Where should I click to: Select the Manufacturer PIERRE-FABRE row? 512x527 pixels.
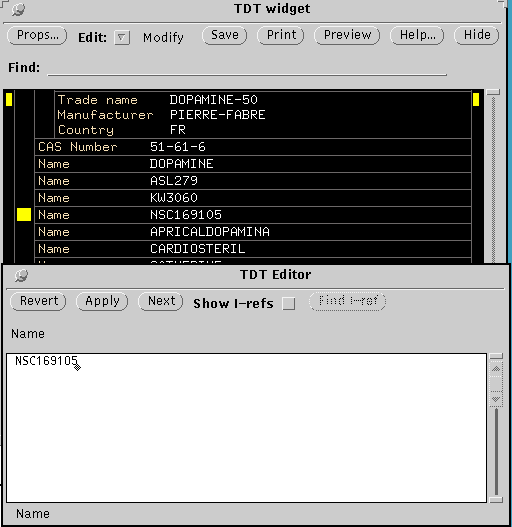[x=263, y=115]
